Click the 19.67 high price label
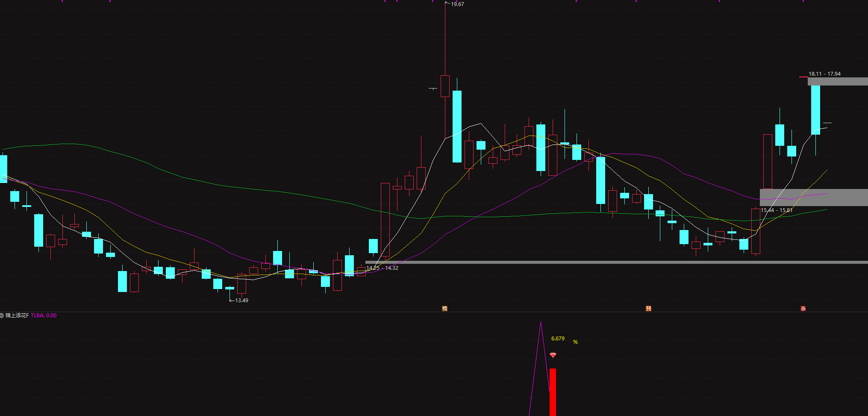The width and height of the screenshot is (868, 416). tap(457, 4)
